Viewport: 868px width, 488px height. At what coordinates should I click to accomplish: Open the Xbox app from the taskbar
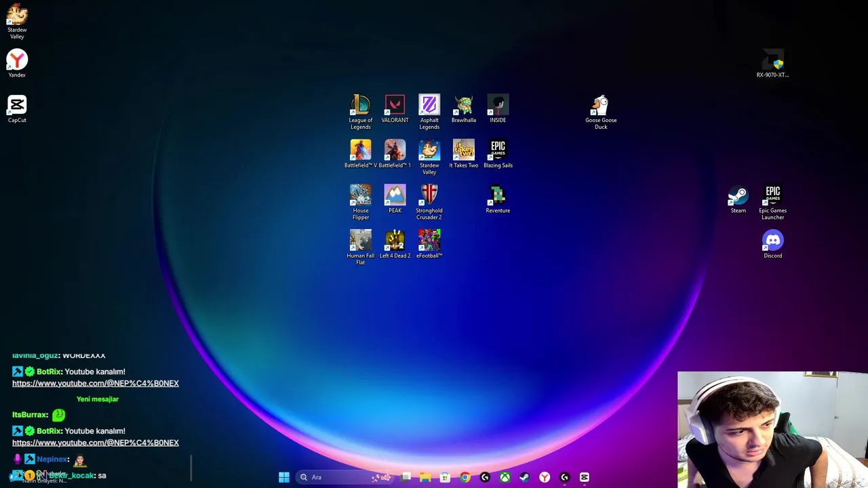coord(505,477)
